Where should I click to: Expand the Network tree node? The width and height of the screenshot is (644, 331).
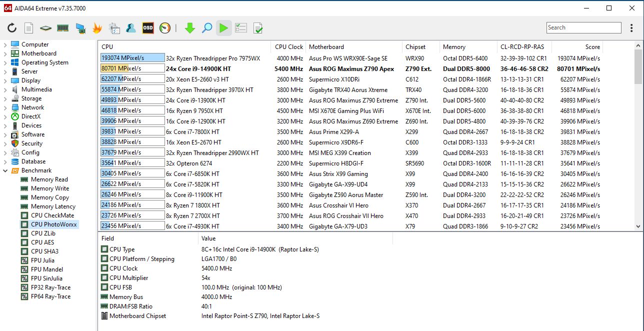5,107
